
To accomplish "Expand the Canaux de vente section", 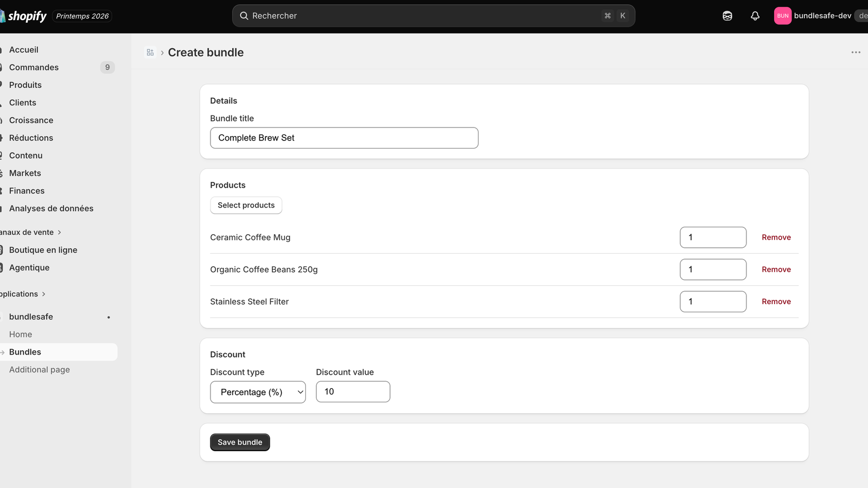I will click(x=30, y=232).
